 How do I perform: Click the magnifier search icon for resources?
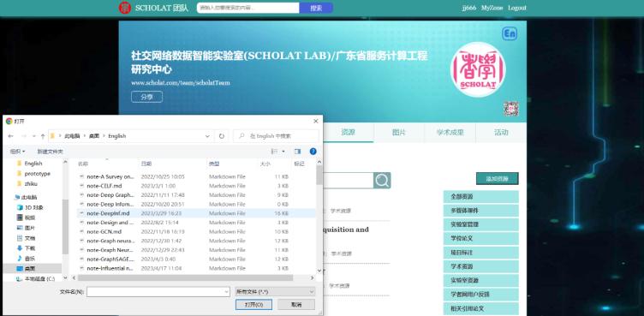click(x=382, y=181)
